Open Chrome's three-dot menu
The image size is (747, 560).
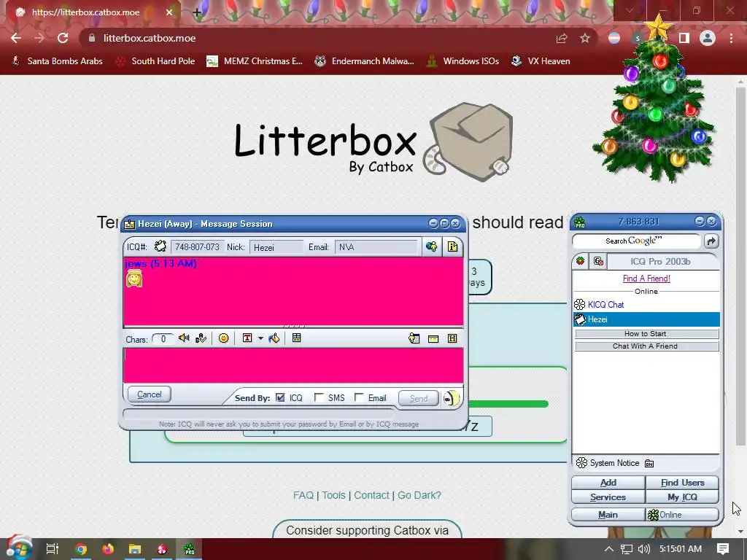731,38
